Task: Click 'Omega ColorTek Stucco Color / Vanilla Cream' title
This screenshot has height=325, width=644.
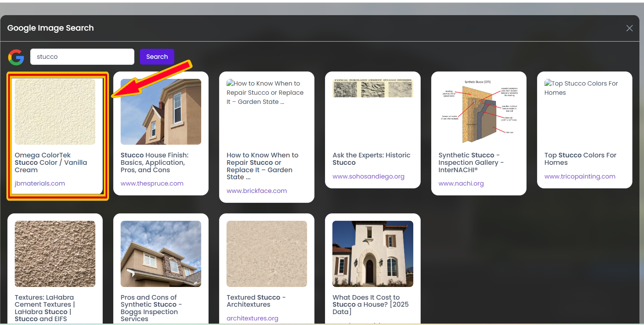Action: (51, 163)
